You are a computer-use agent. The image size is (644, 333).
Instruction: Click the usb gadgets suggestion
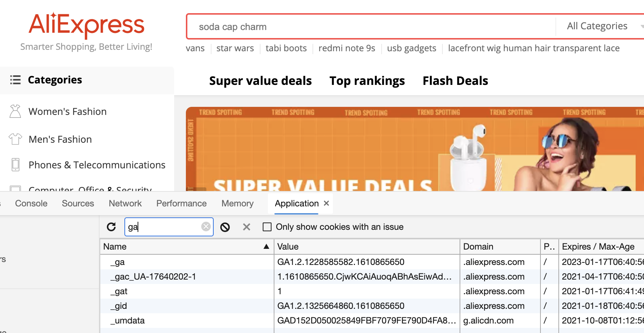click(x=412, y=48)
